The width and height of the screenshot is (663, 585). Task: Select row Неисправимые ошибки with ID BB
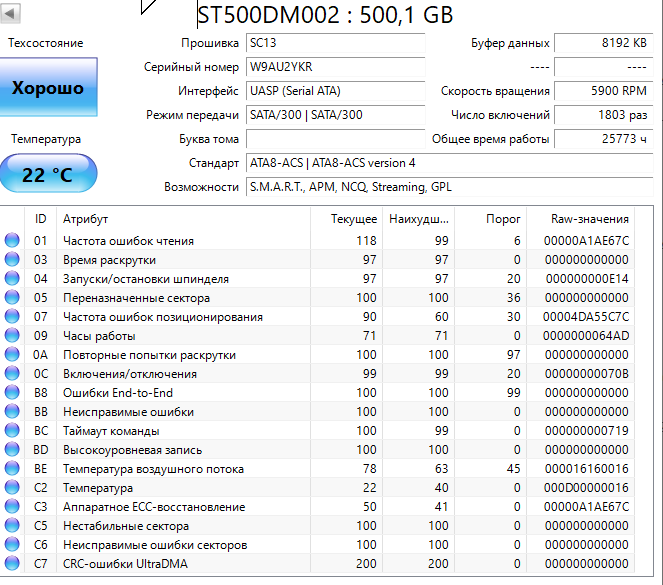[x=318, y=412]
